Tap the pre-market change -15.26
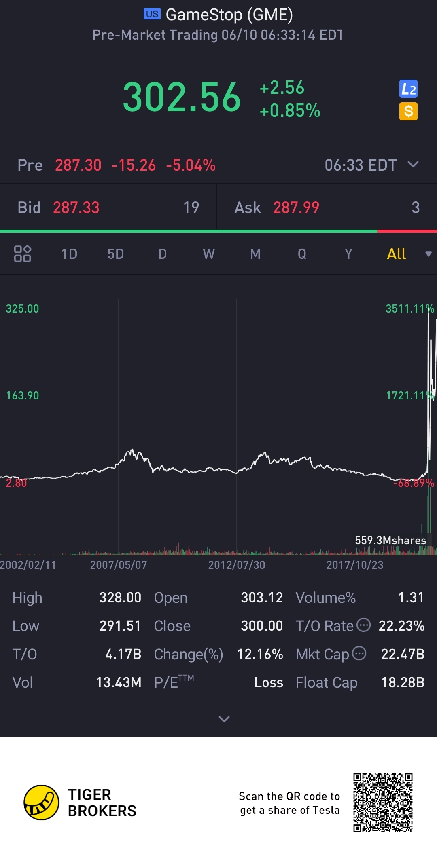437x868 pixels. click(134, 165)
